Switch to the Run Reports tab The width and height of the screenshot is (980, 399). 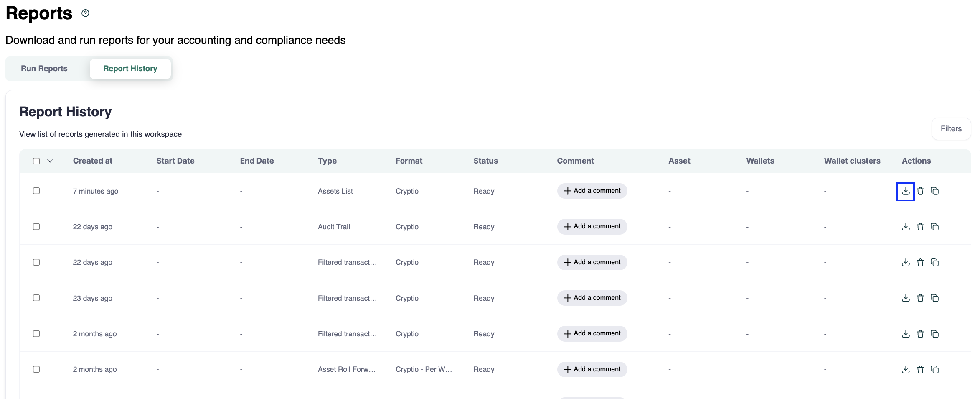click(x=44, y=68)
